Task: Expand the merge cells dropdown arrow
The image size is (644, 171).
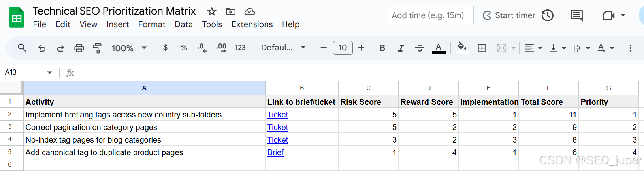Action: (x=513, y=48)
